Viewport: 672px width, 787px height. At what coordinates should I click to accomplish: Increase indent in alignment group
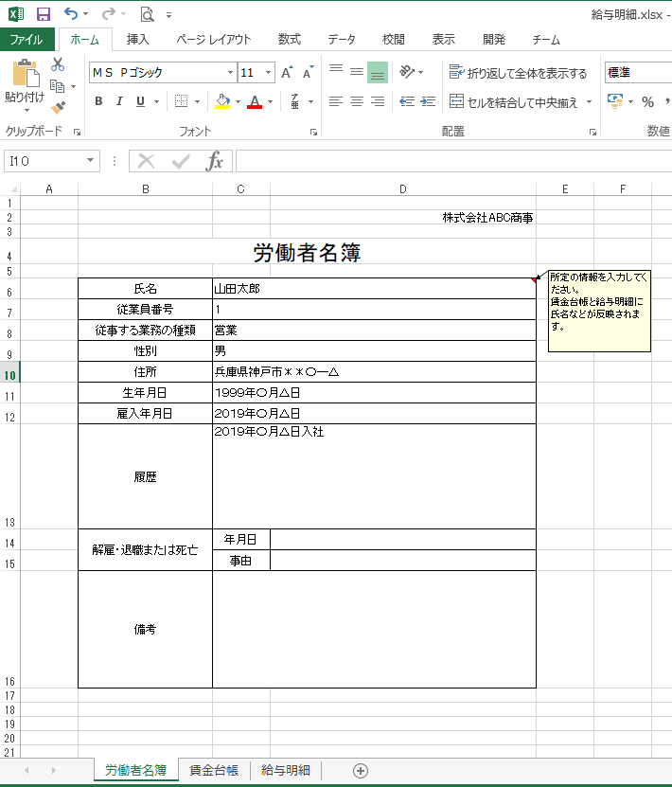[428, 102]
